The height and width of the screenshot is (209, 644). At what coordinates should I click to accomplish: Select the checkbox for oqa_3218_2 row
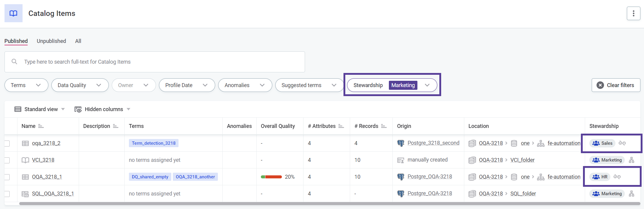[x=7, y=144]
